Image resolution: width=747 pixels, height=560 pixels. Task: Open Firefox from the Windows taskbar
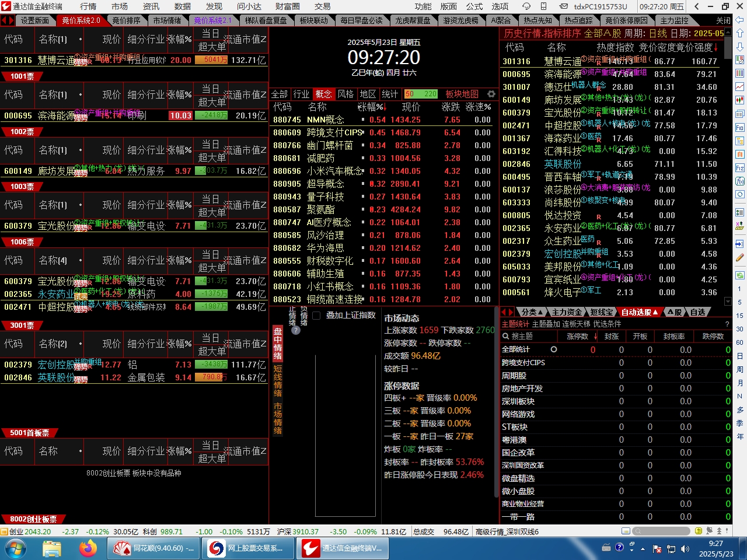[89, 548]
